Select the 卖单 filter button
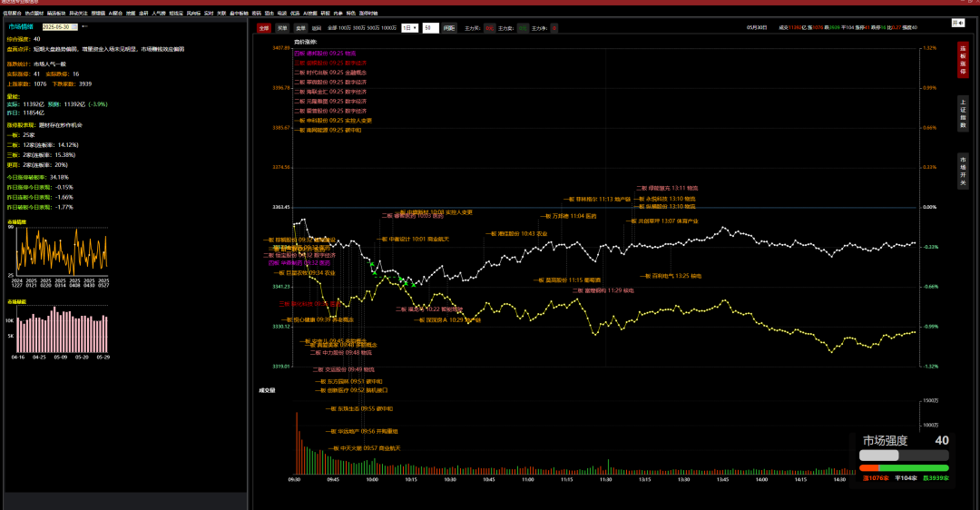Image resolution: width=980 pixels, height=510 pixels. tap(300, 28)
